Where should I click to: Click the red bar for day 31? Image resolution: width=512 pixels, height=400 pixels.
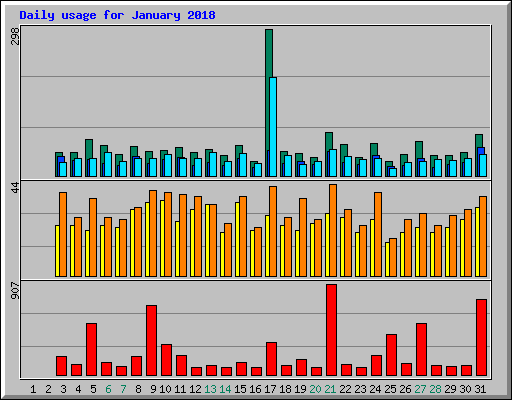(482, 338)
